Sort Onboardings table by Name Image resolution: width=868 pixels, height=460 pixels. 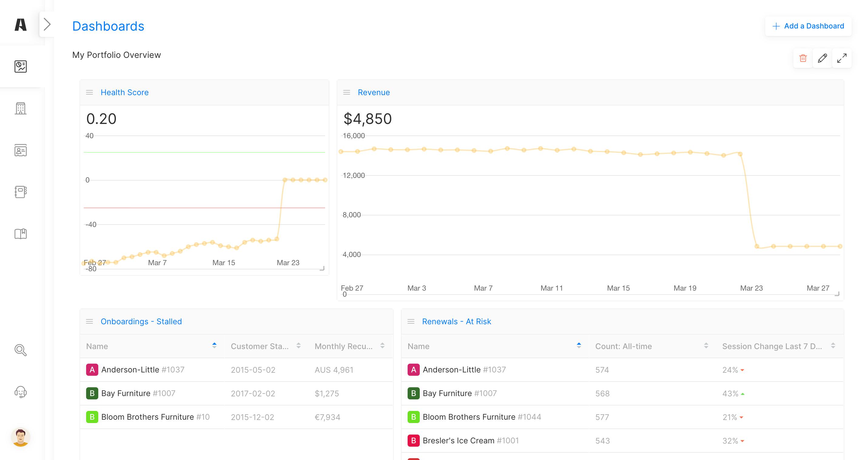(x=152, y=346)
